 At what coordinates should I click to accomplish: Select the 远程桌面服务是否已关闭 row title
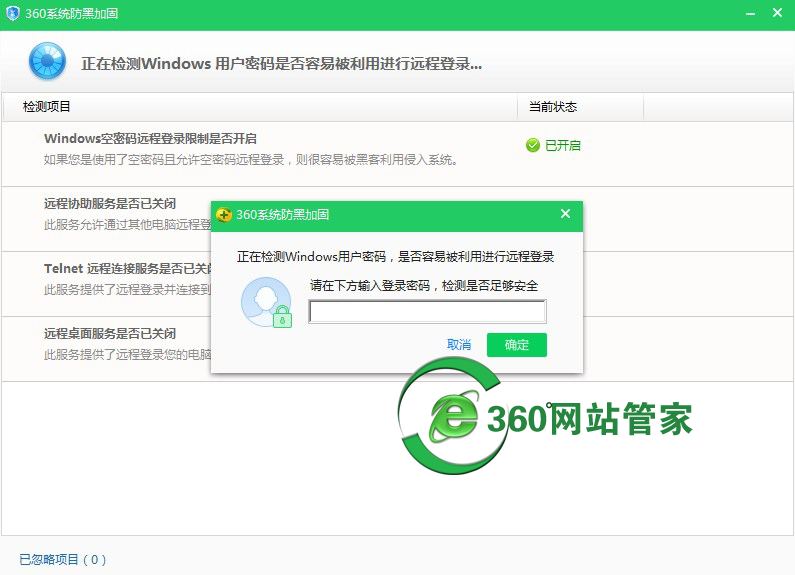tap(110, 334)
